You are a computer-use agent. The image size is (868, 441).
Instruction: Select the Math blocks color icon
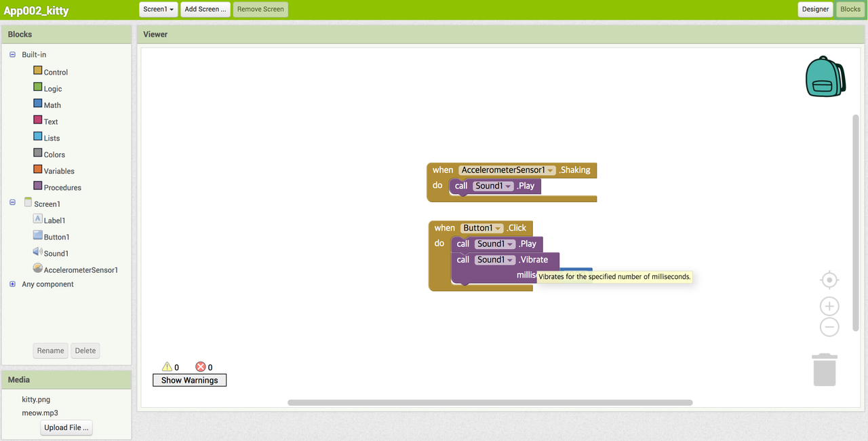click(x=38, y=104)
